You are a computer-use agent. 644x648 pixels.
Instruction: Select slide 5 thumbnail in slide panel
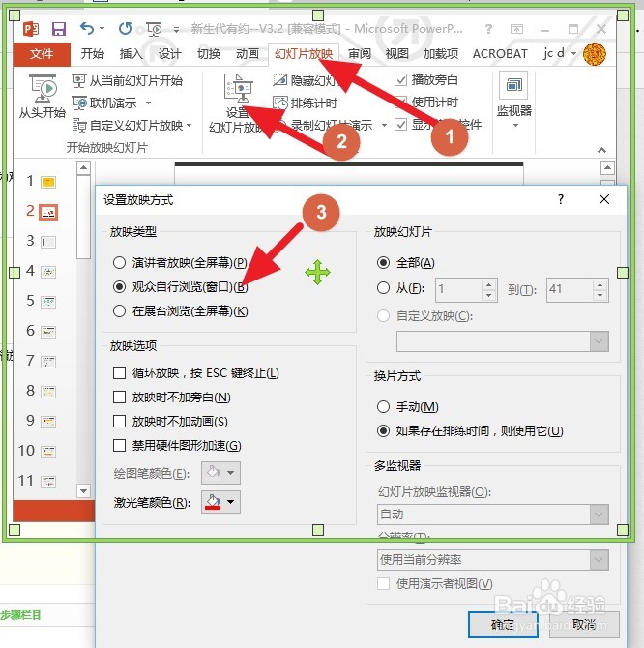click(48, 302)
